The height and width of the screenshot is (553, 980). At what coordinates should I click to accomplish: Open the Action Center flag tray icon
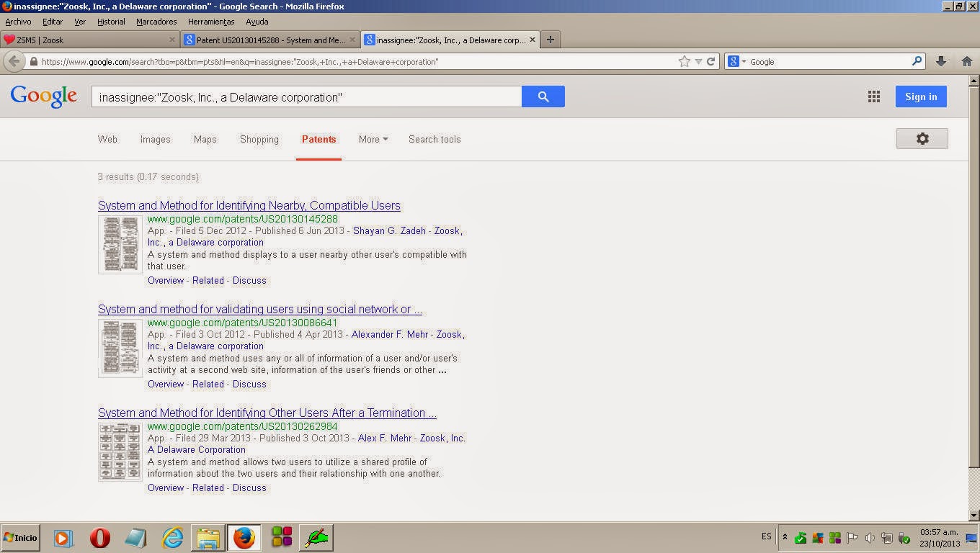click(852, 538)
